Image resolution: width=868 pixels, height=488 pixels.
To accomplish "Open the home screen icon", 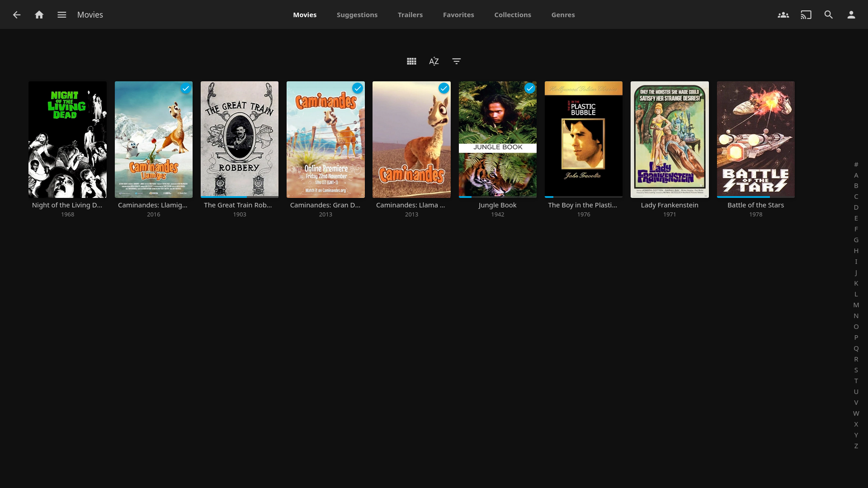I will click(39, 14).
